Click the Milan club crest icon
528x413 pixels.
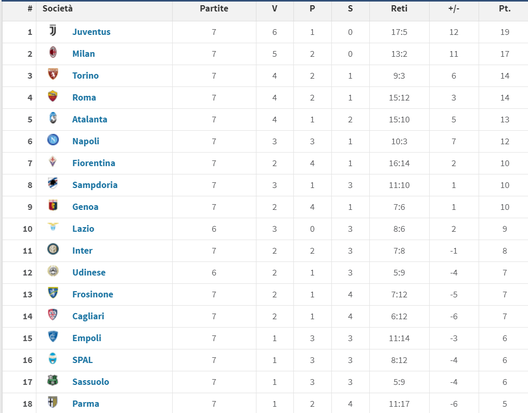click(x=53, y=53)
